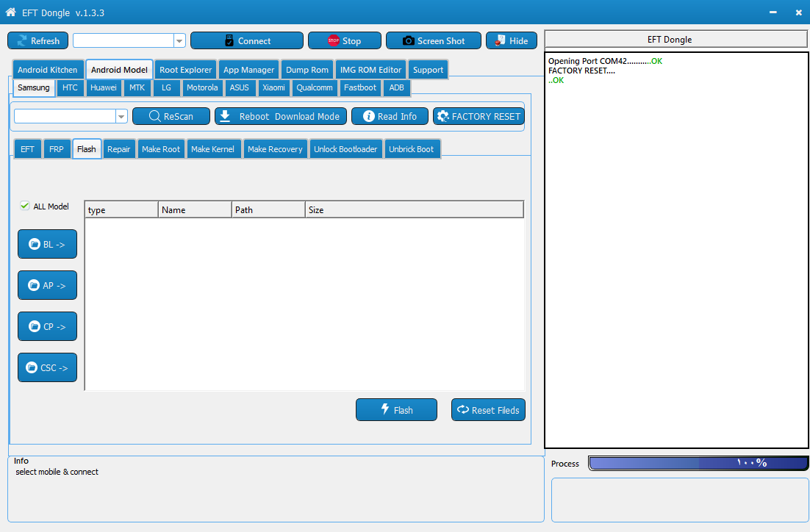Click the EFT Dongle log panel header
The image size is (810, 532).
pos(675,39)
